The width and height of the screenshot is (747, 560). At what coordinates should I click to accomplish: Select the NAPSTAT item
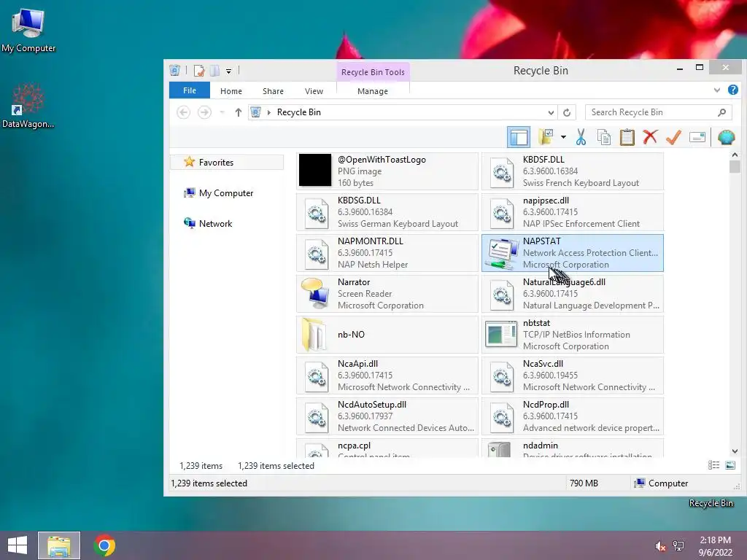point(572,253)
